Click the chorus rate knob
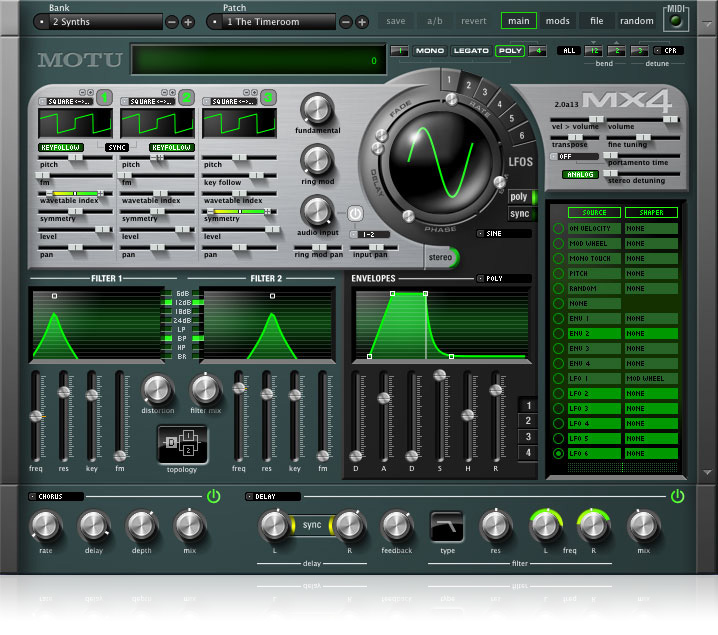718x635 pixels. 45,526
